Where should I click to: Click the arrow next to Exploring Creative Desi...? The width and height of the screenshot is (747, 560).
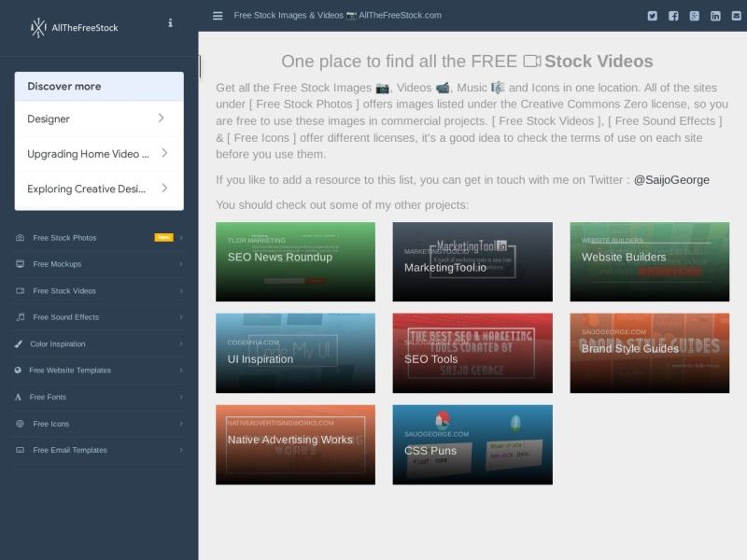[164, 189]
